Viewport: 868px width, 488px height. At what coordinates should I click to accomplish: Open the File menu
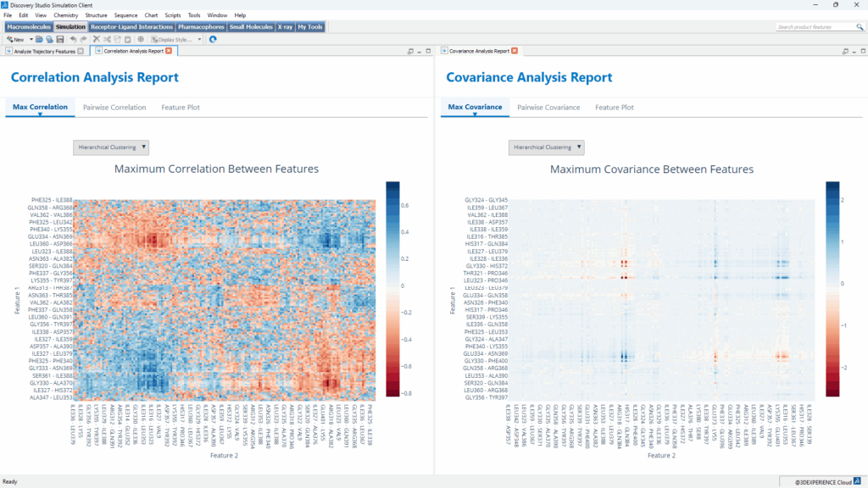pyautogui.click(x=8, y=15)
